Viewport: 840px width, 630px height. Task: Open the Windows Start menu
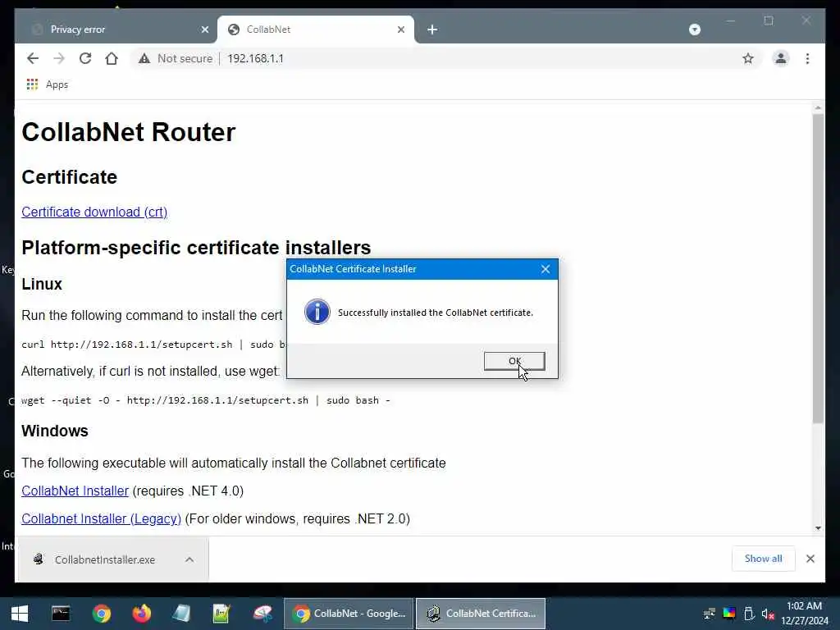(x=20, y=614)
